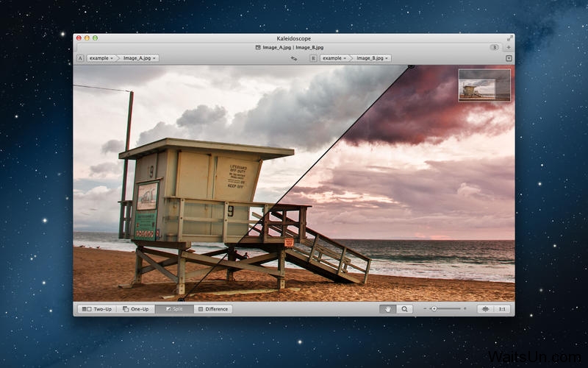The width and height of the screenshot is (588, 368).
Task: Click the top handle of the split divider
Action: pyautogui.click(x=411, y=66)
